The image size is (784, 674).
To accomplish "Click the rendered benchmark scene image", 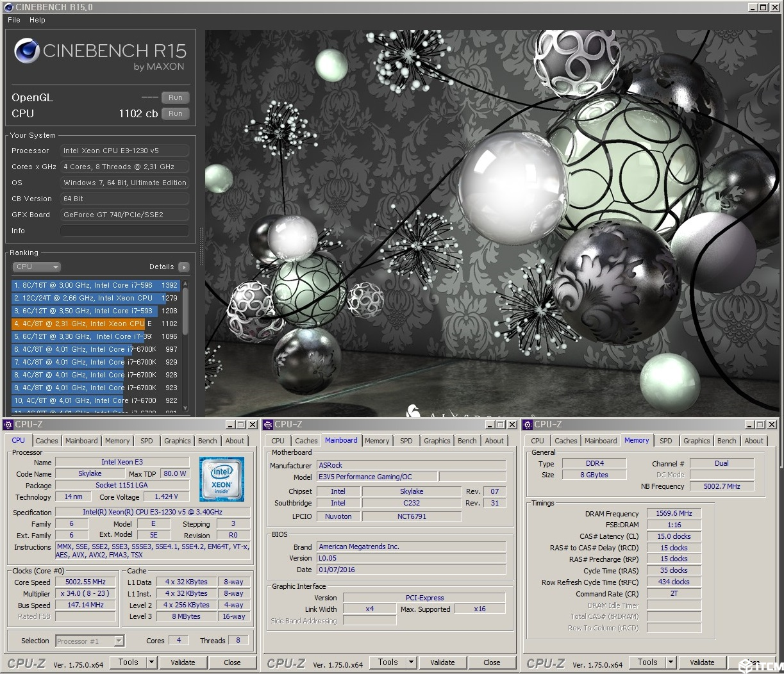I will click(492, 223).
